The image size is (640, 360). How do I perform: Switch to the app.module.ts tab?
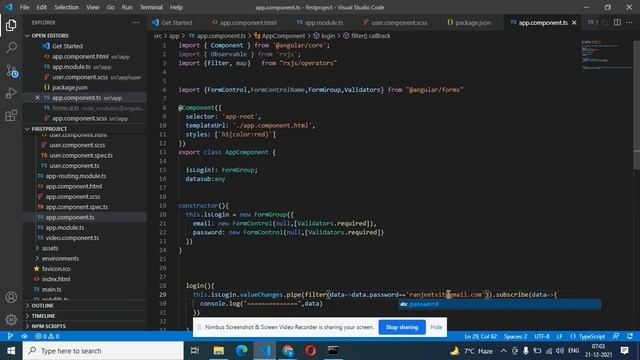(x=323, y=22)
